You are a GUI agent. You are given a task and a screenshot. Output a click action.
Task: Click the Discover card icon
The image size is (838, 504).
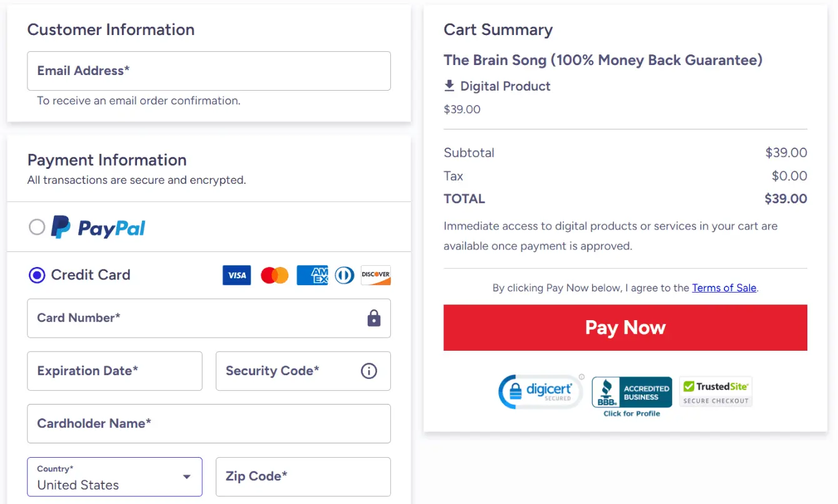pyautogui.click(x=375, y=275)
